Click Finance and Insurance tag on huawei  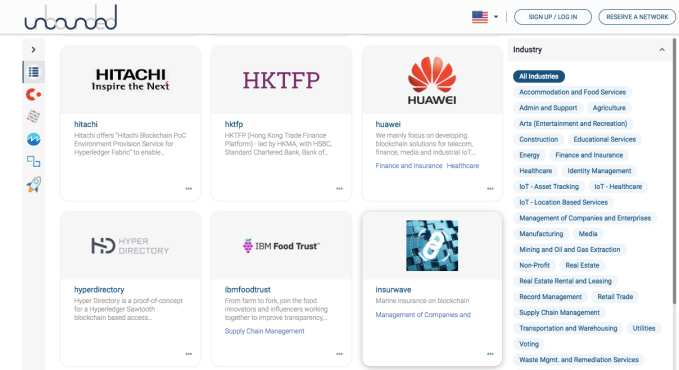[x=409, y=166]
